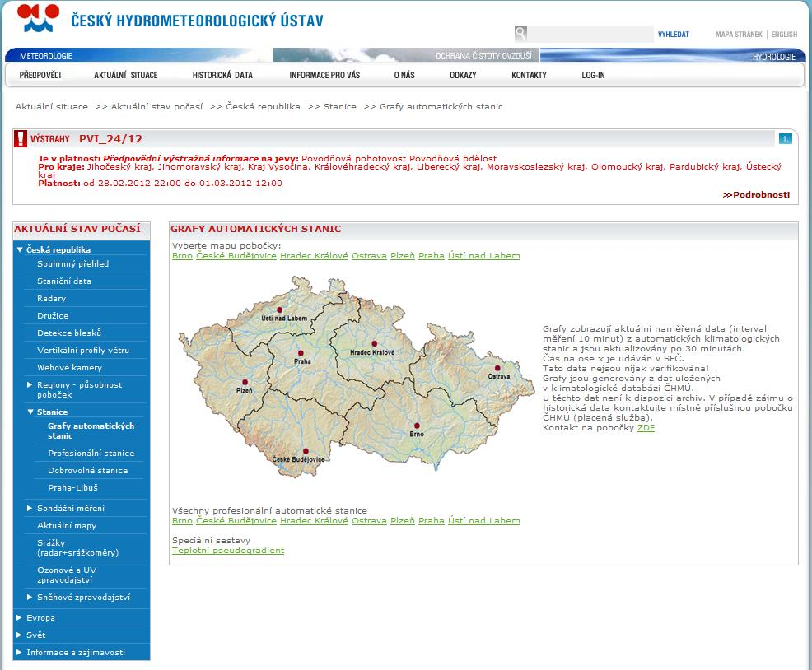This screenshot has width=812, height=670.
Task: Open the Log-in menu item
Action: pyautogui.click(x=594, y=75)
